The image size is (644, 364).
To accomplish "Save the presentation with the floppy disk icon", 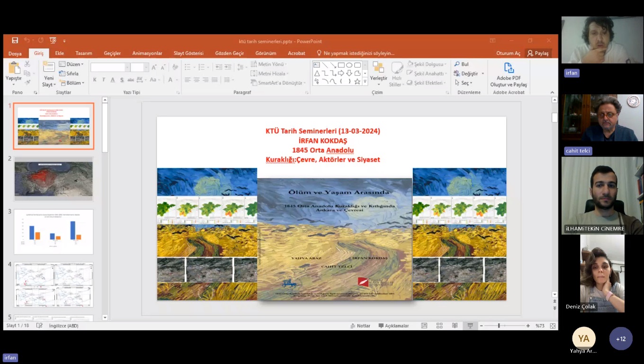I will click(x=15, y=41).
